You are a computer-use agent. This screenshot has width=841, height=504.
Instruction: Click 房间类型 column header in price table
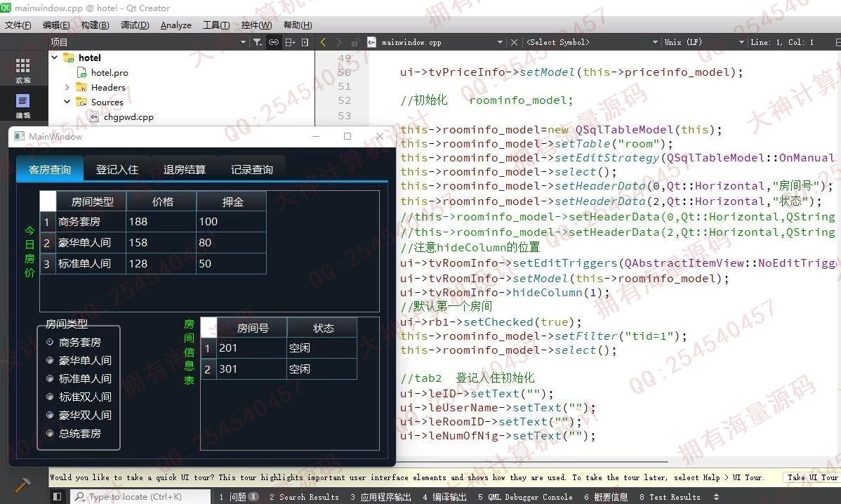pos(92,201)
